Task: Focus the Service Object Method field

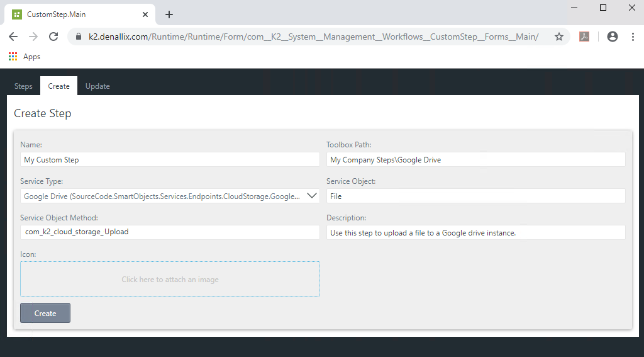Action: [170, 232]
